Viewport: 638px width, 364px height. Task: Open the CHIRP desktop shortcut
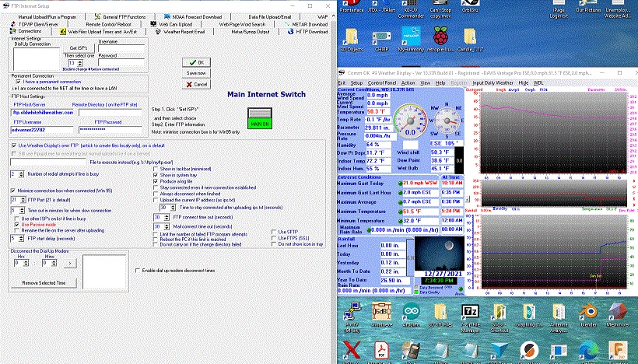coord(381,40)
